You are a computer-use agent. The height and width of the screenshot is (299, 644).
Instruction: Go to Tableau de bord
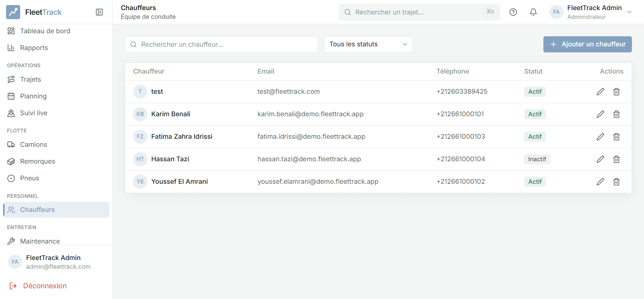click(x=56, y=31)
